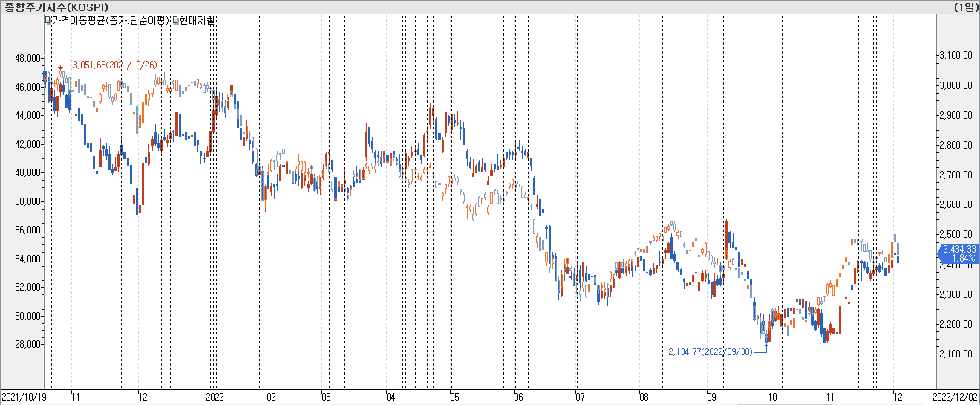
Task: Click the 48,000 label on left axis
Action: click(x=27, y=58)
